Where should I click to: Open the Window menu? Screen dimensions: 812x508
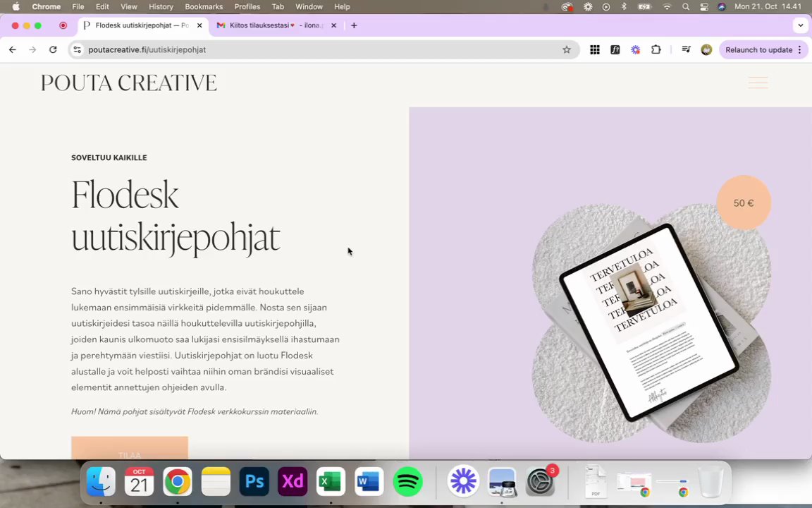[309, 7]
